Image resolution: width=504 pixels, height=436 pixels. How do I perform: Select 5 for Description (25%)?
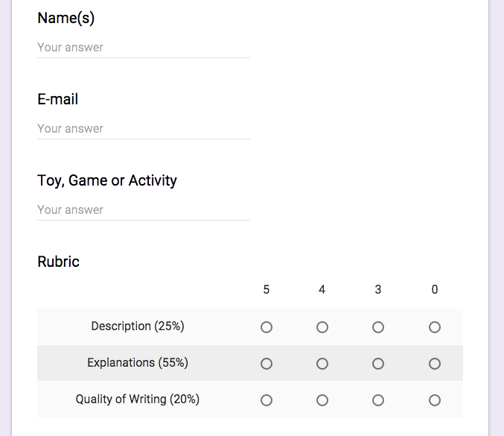(267, 327)
